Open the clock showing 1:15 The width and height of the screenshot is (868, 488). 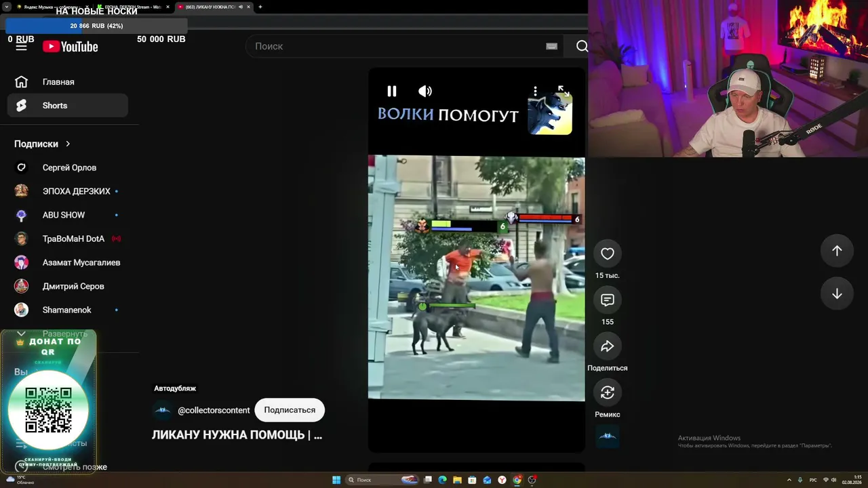852,480
